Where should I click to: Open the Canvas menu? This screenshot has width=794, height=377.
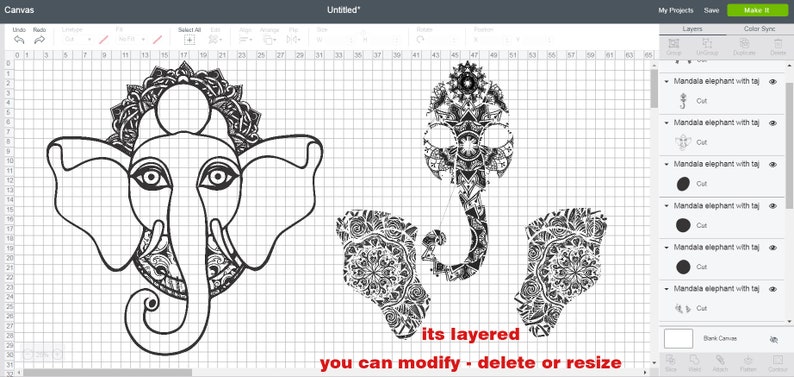point(19,10)
